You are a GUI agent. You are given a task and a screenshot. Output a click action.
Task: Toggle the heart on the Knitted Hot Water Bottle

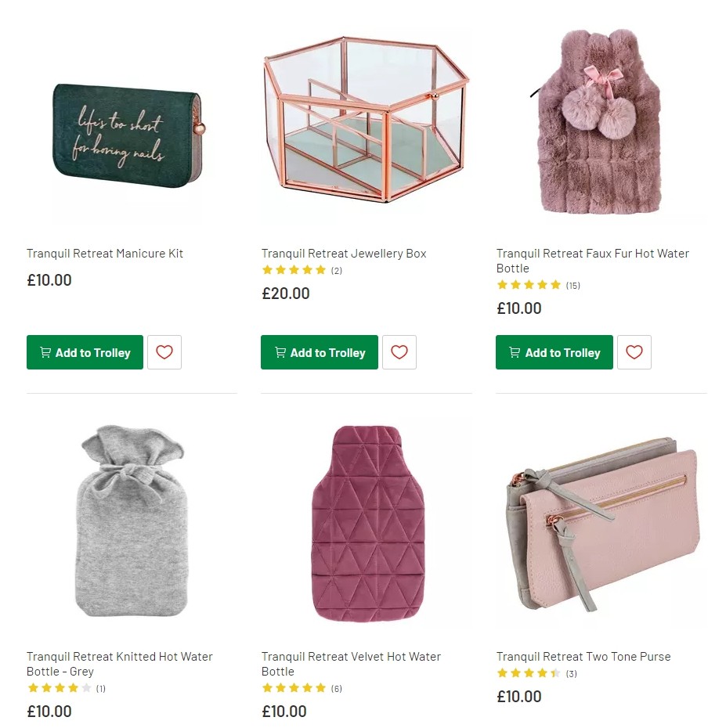[x=164, y=724]
